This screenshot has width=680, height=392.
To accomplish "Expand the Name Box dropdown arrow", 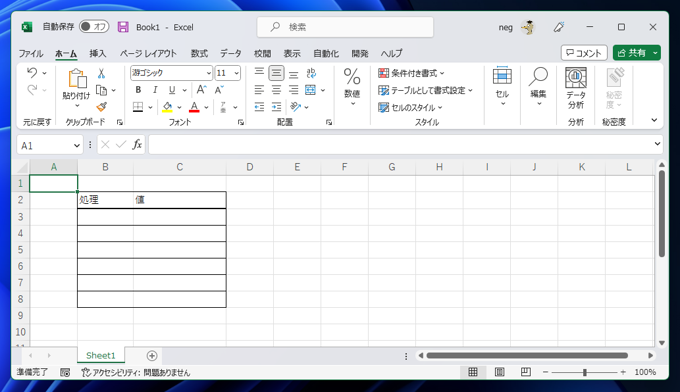I will pyautogui.click(x=77, y=145).
